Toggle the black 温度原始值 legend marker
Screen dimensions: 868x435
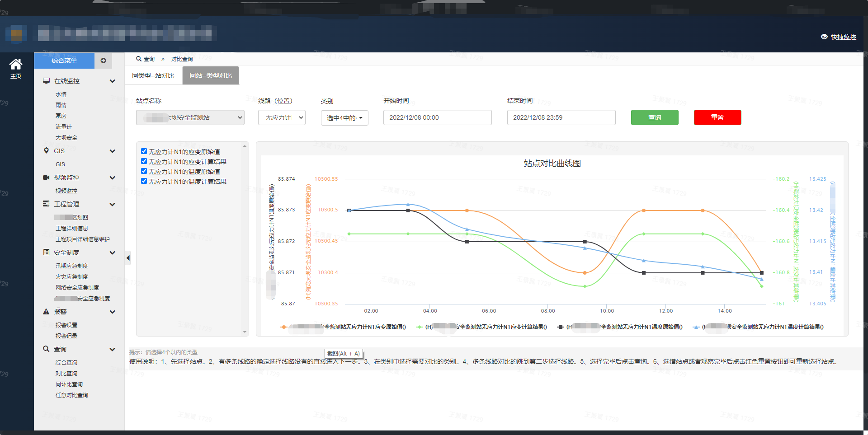561,327
